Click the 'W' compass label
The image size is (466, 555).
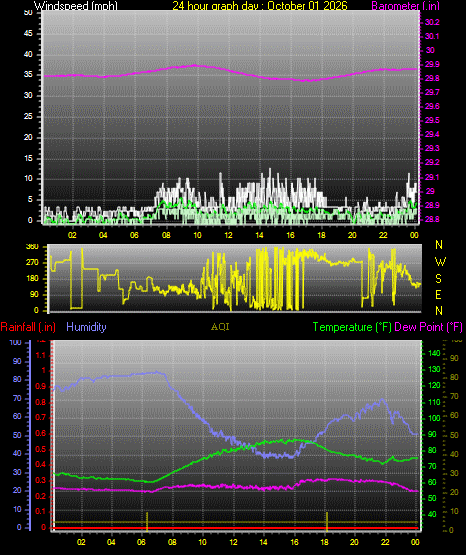(x=440, y=262)
